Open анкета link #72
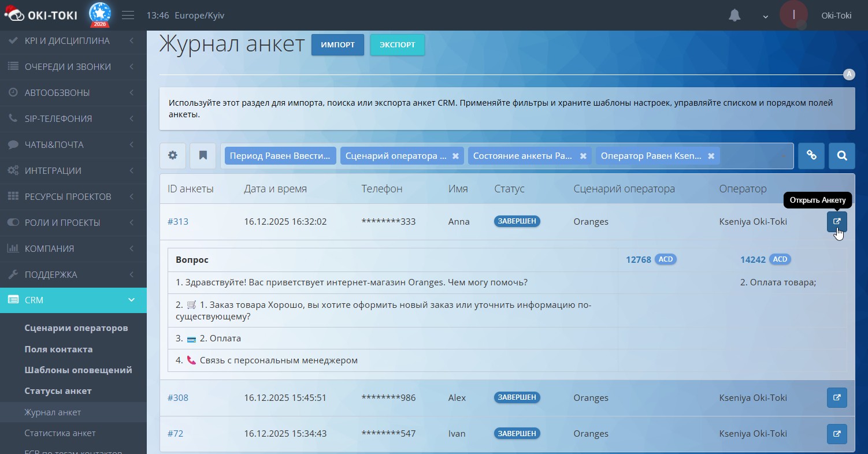 [176, 433]
